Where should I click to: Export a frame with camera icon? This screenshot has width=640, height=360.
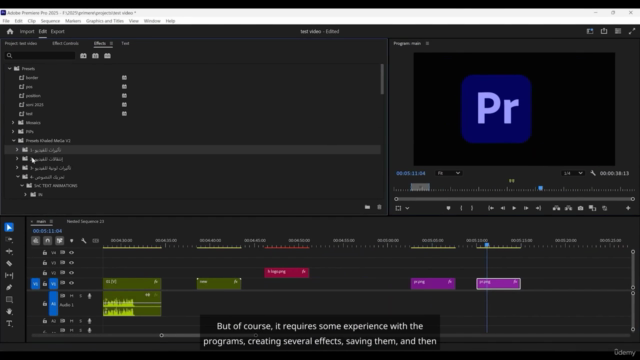pyautogui.click(x=580, y=208)
